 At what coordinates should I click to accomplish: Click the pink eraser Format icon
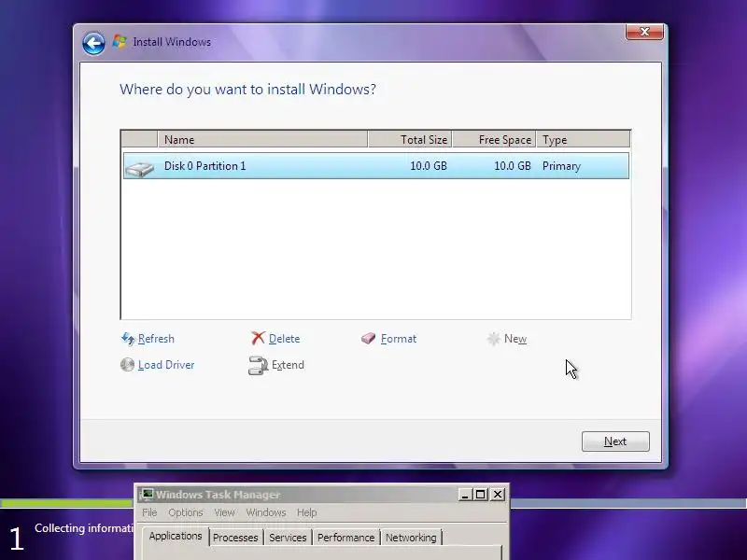tap(368, 339)
